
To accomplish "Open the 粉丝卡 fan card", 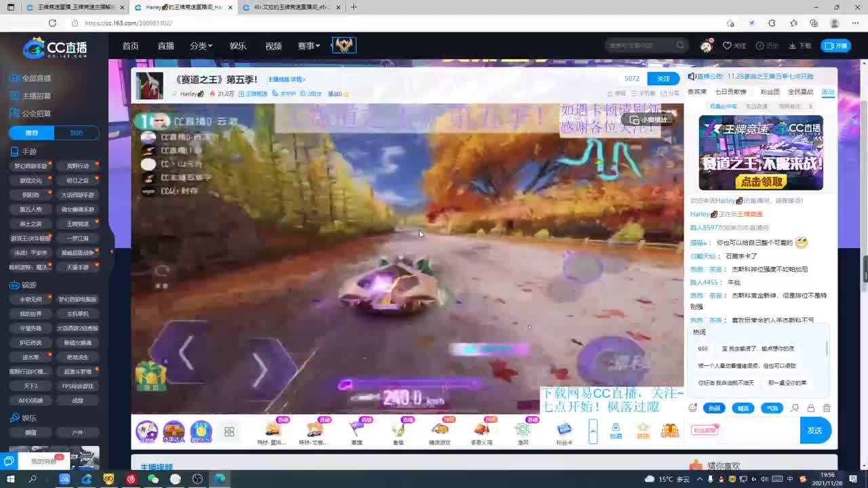I will [564, 429].
